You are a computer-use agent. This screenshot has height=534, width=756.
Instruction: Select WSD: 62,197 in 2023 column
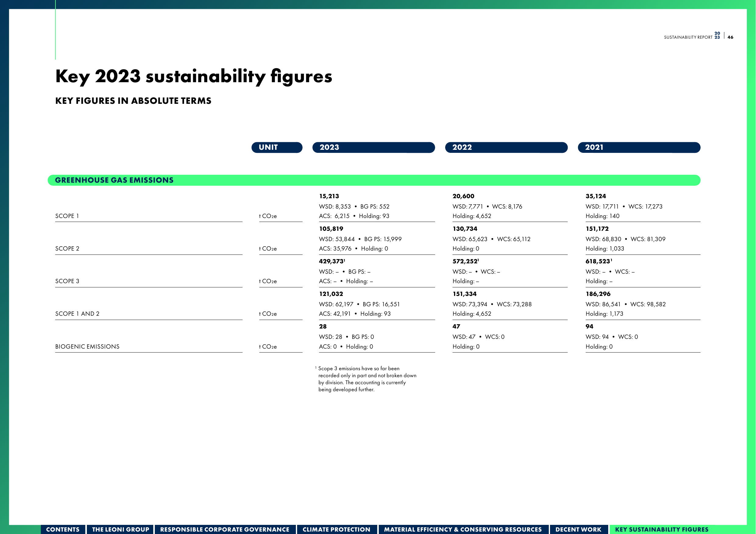click(x=336, y=304)
